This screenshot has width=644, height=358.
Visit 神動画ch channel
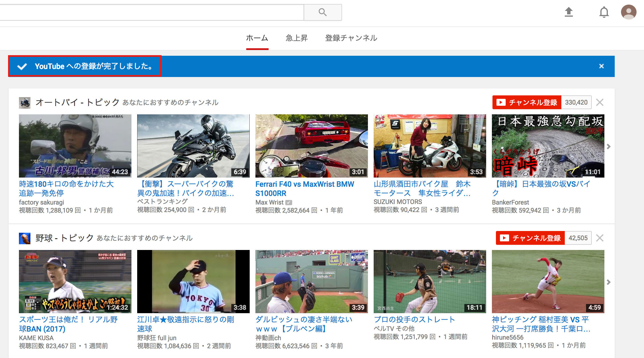click(x=268, y=338)
